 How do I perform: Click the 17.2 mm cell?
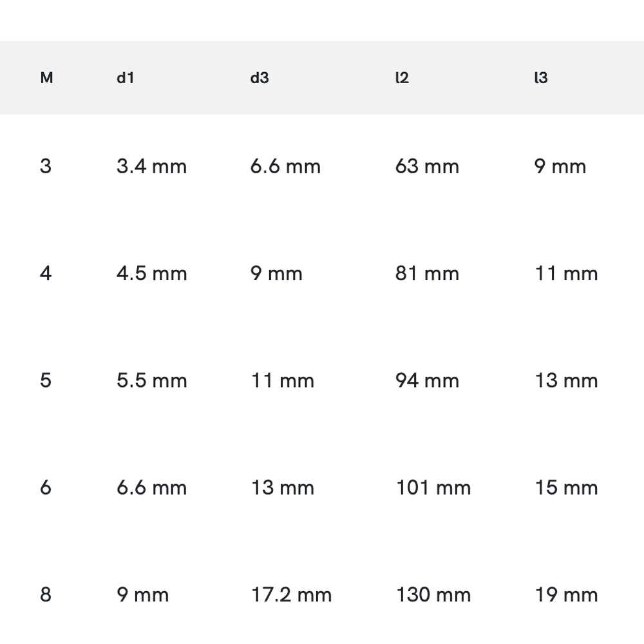tap(291, 594)
